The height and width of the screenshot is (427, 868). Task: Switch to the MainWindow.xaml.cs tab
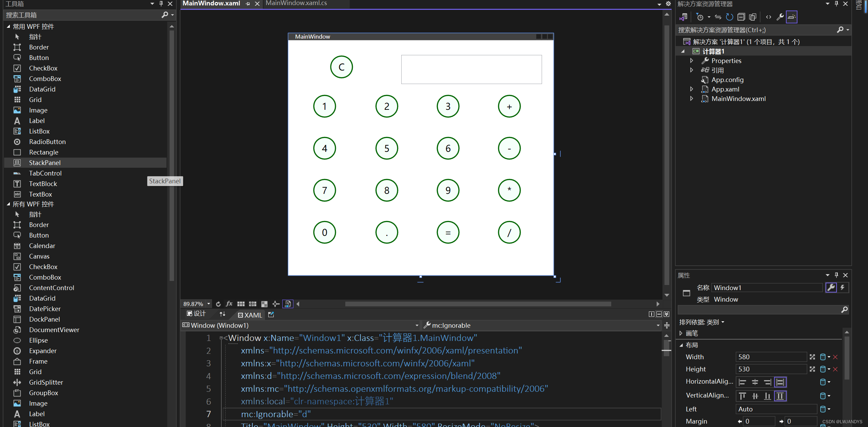click(296, 3)
